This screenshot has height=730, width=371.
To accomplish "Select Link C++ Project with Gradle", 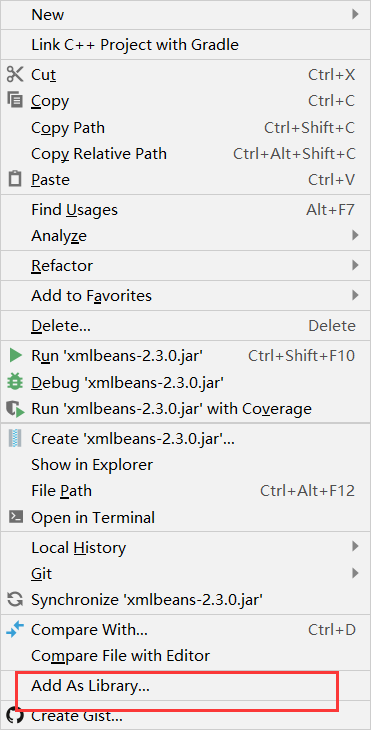I will point(185,45).
